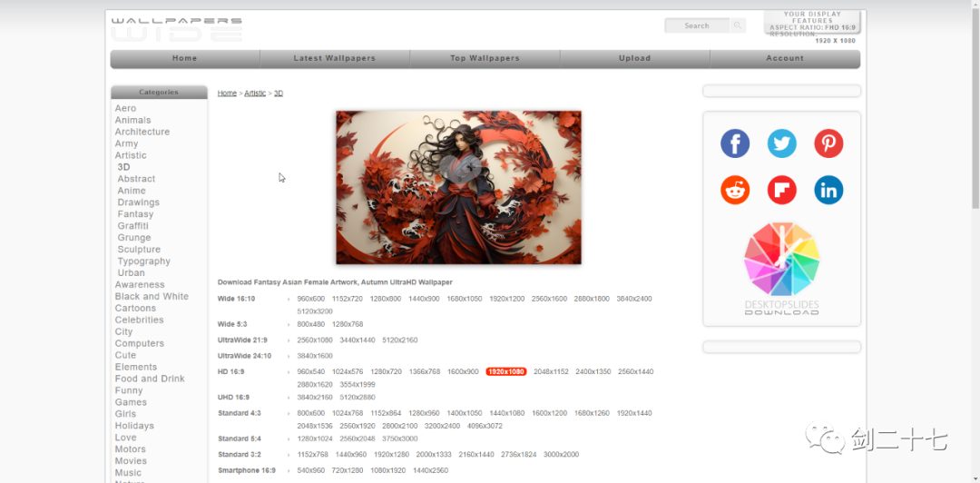The width and height of the screenshot is (980, 483).
Task: Open the Holidays category
Action: click(134, 426)
